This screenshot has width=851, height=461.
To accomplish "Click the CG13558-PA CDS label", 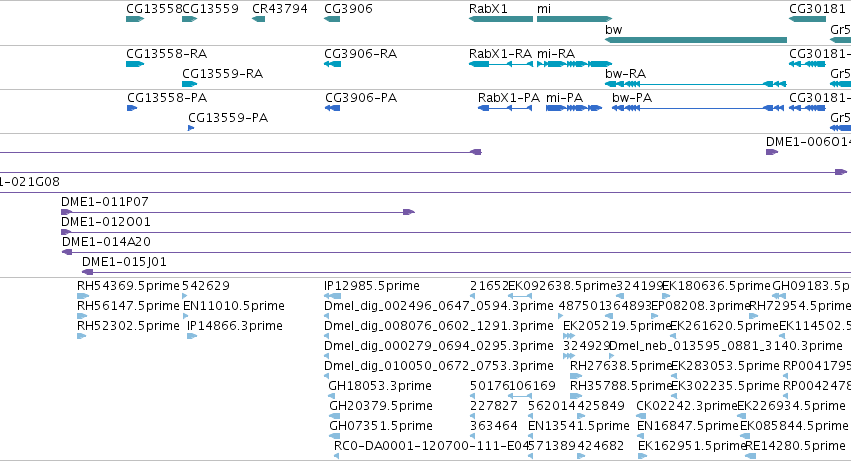I will pyautogui.click(x=167, y=98).
